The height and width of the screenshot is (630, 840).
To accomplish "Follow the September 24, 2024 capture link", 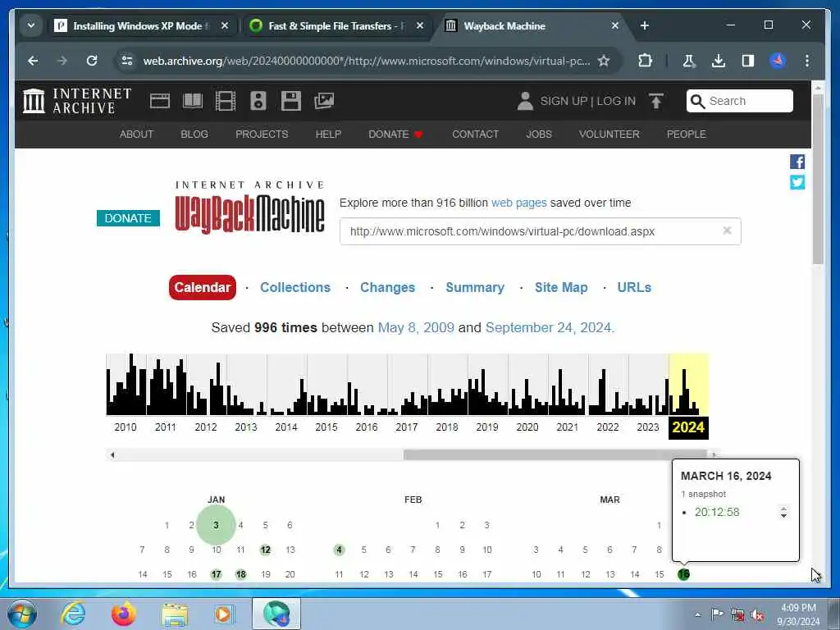I will 548,327.
